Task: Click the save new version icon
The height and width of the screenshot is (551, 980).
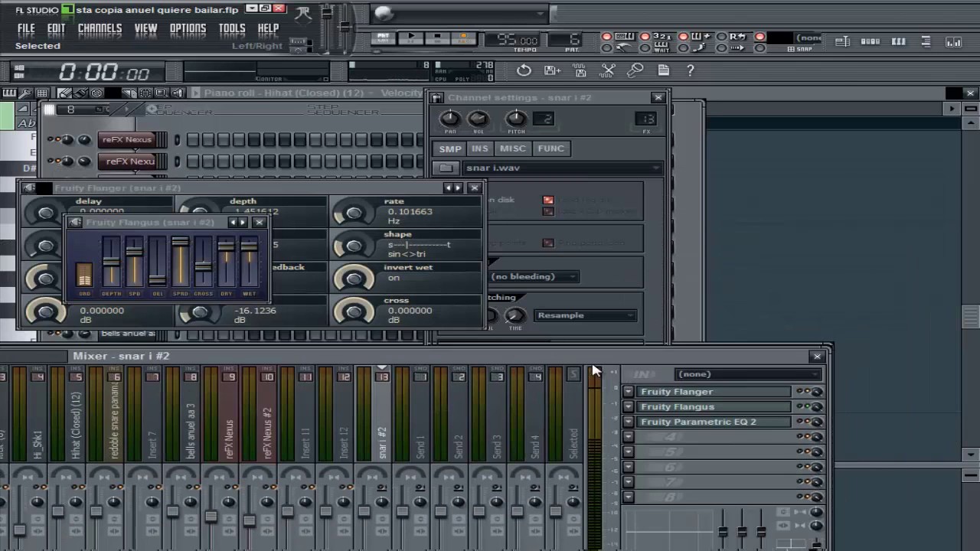Action: [x=552, y=70]
